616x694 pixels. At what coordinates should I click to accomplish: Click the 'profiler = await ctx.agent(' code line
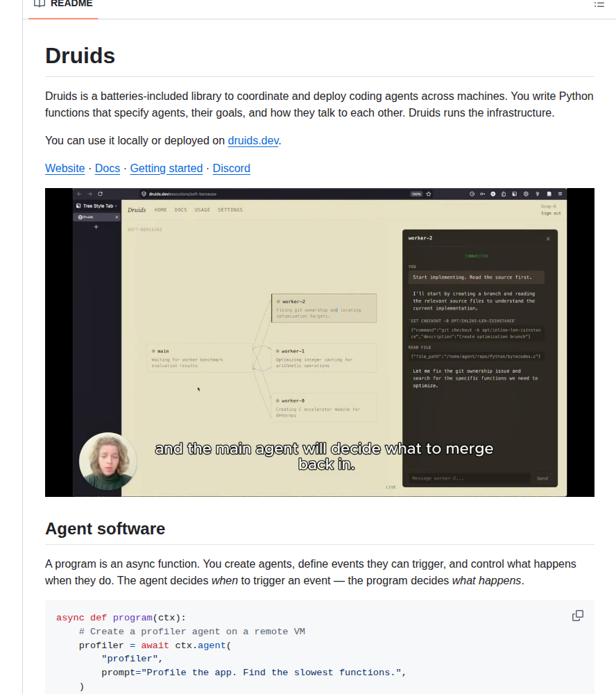[x=155, y=645]
